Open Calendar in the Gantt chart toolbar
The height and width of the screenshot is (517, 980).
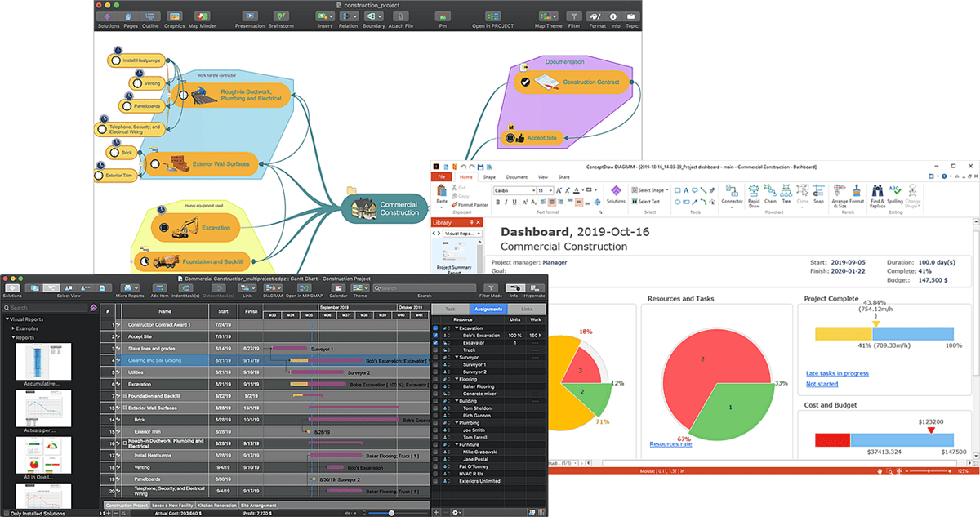(x=337, y=291)
